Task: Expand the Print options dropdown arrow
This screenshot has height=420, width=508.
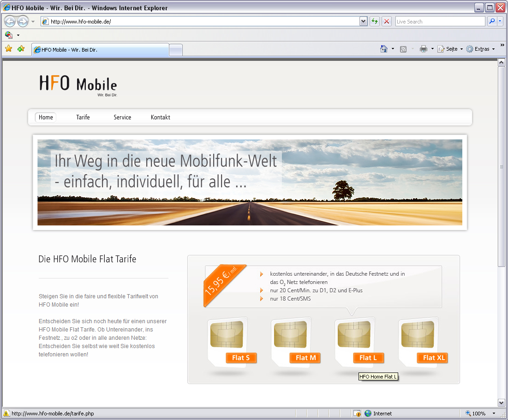Action: pyautogui.click(x=432, y=49)
